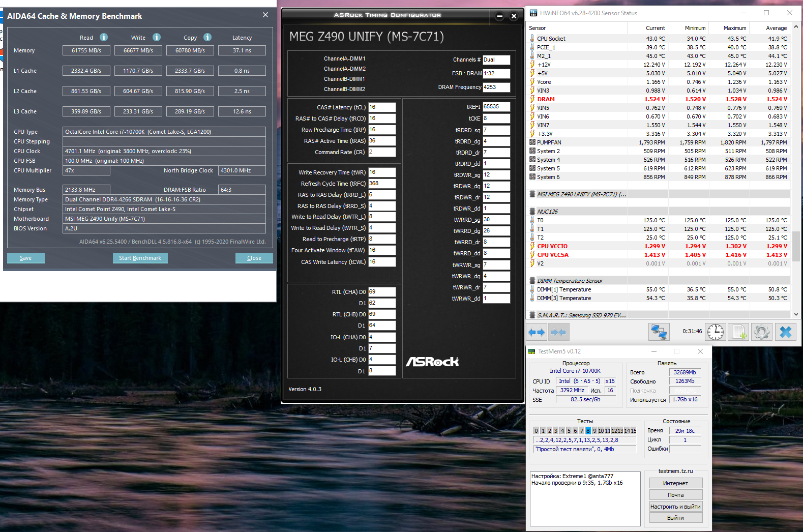
Task: Open HWiNFO sensor settings gear icon
Action: 761,332
